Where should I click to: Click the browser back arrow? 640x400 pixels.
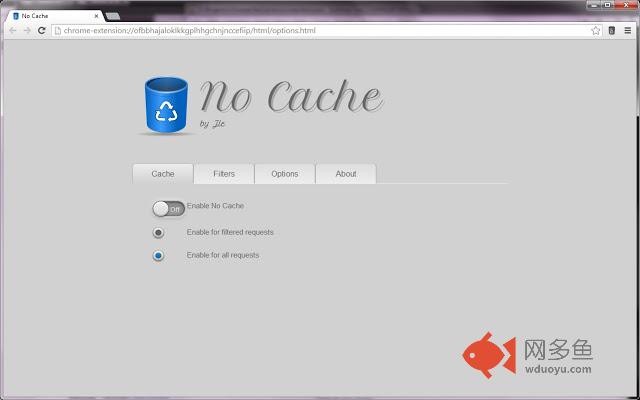tap(13, 31)
